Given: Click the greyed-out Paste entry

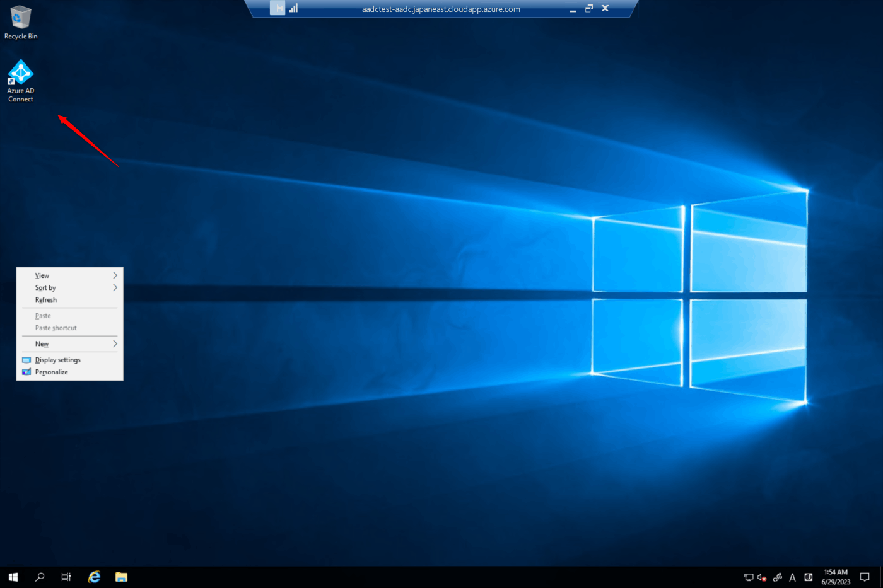Looking at the screenshot, I should coord(69,316).
